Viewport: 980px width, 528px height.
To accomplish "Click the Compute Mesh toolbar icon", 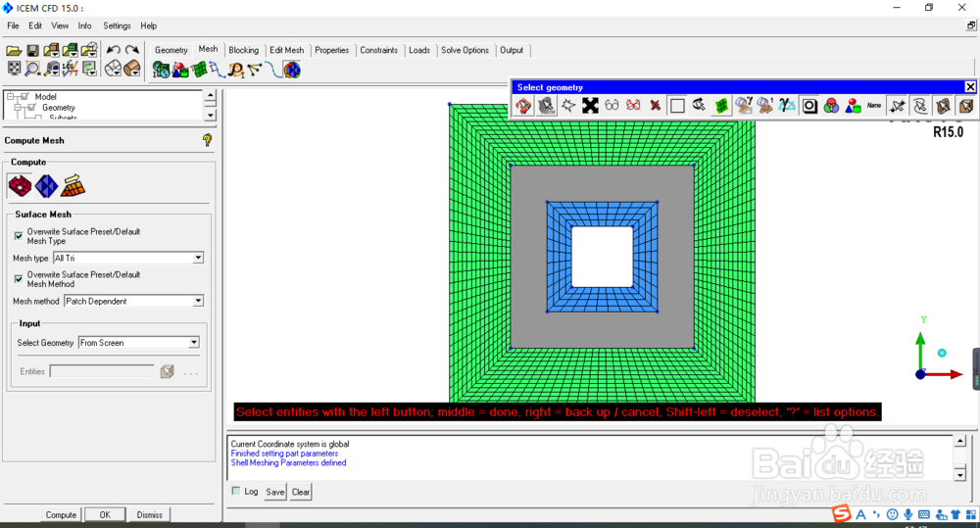I will [x=292, y=70].
